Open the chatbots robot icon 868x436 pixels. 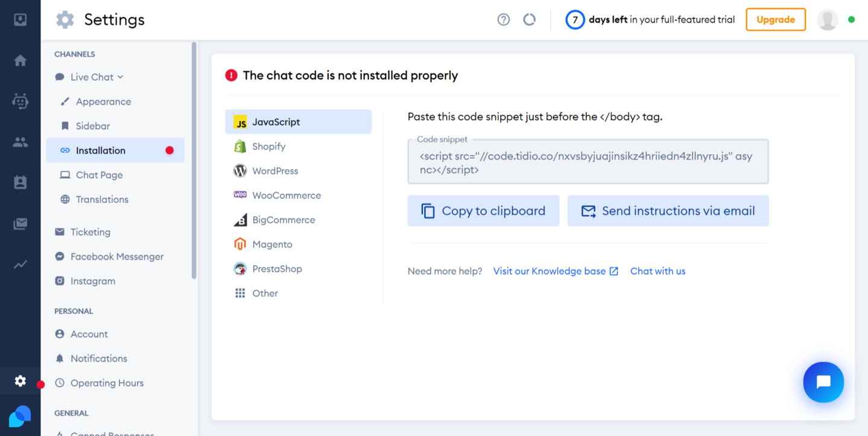tap(20, 101)
